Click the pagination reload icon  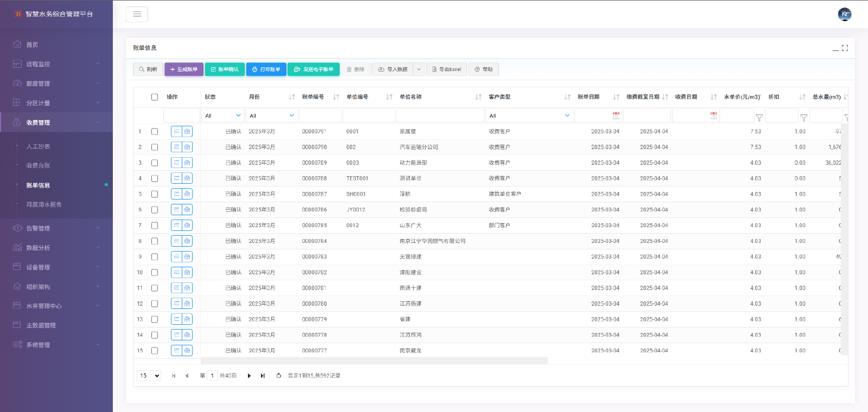279,376
